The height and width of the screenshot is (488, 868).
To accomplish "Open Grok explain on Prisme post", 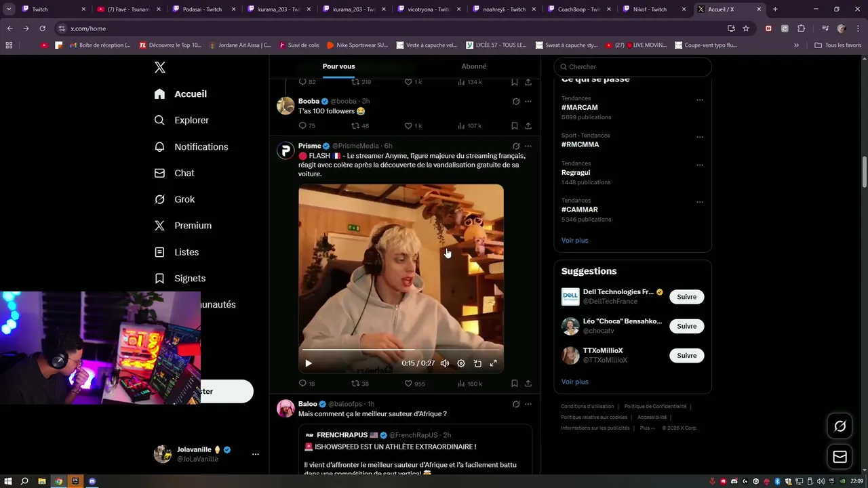I will pos(516,146).
